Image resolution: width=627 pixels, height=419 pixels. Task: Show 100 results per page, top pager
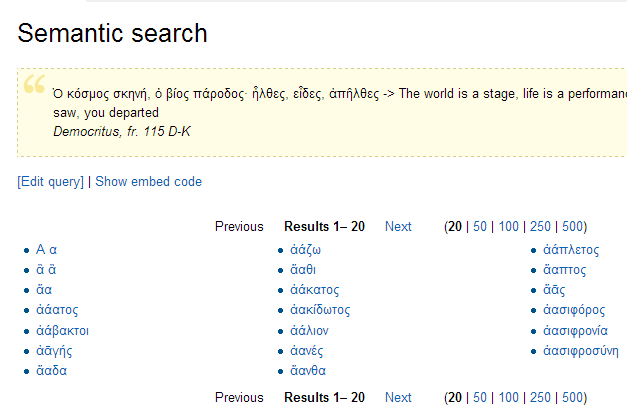(509, 227)
